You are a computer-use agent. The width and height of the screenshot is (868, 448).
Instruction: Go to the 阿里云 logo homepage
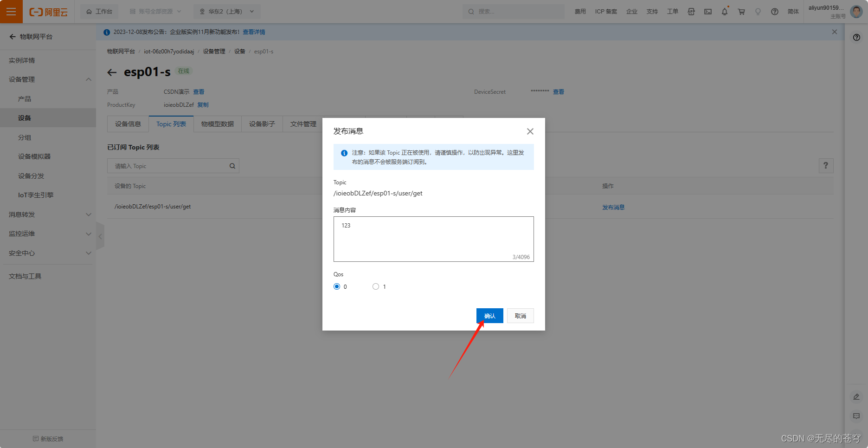[x=48, y=12]
